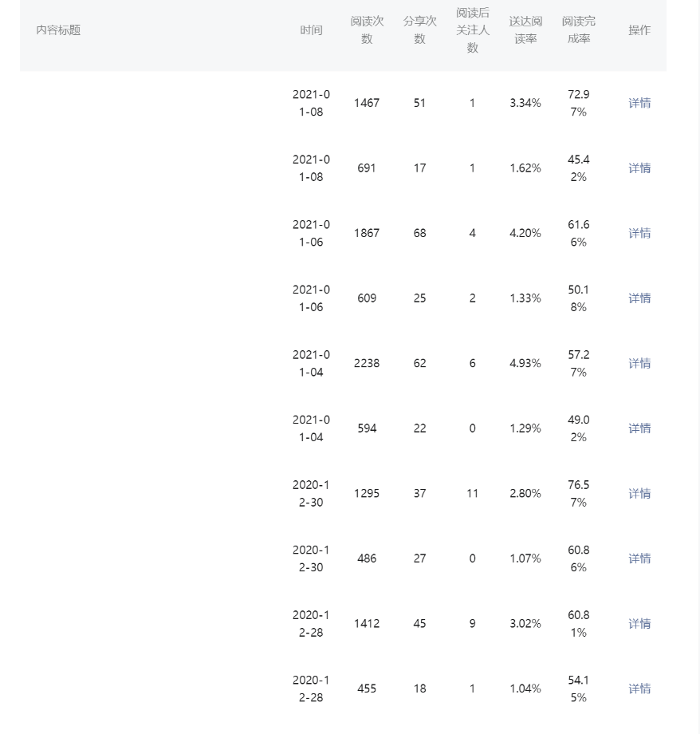700x734 pixels.
Task: View 详情 for the row with 455 reads
Action: point(639,689)
